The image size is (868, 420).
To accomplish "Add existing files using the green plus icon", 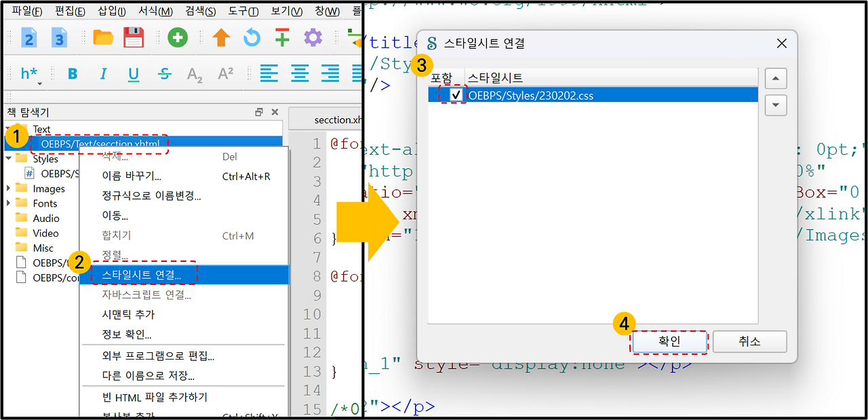I will 177,37.
